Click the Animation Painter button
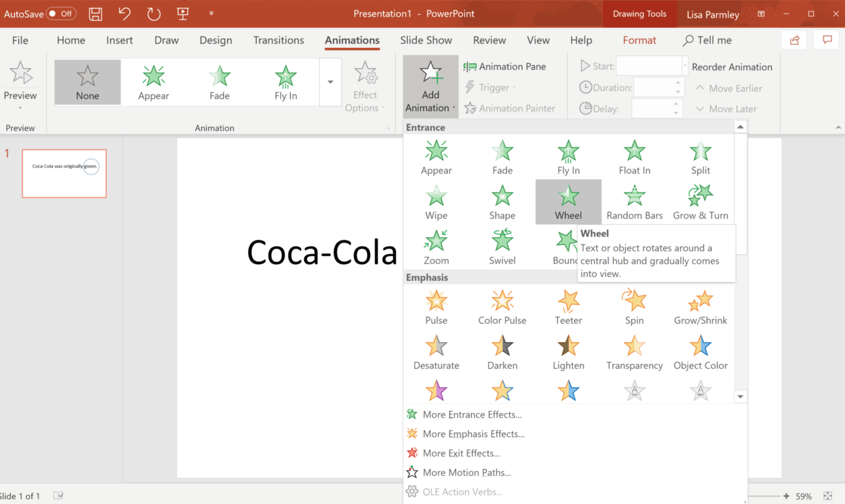The width and height of the screenshot is (845, 504). [510, 108]
